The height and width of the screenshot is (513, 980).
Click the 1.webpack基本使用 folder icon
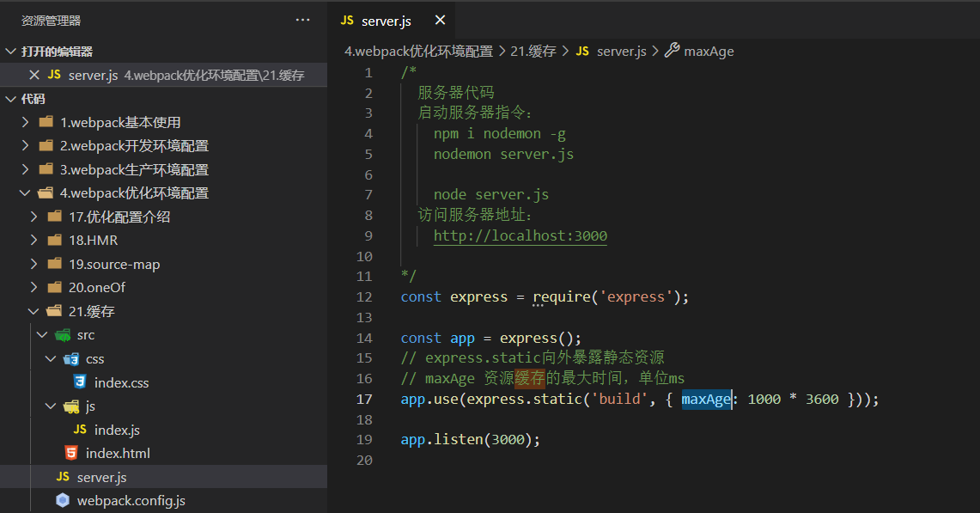(46, 121)
